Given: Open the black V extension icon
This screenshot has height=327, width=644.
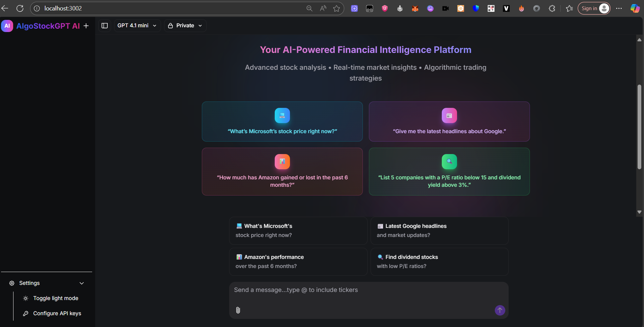Looking at the screenshot, I should 506,8.
